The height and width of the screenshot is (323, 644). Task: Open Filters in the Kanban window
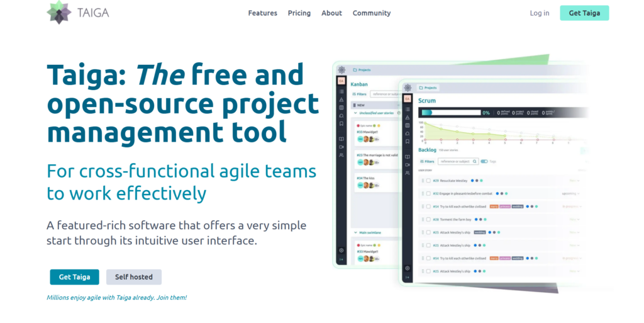point(359,94)
